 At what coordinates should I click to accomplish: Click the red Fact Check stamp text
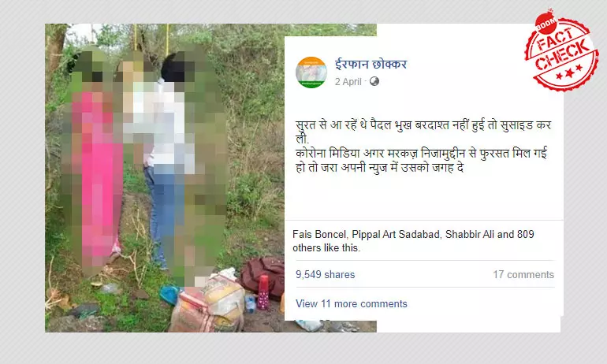563,47
